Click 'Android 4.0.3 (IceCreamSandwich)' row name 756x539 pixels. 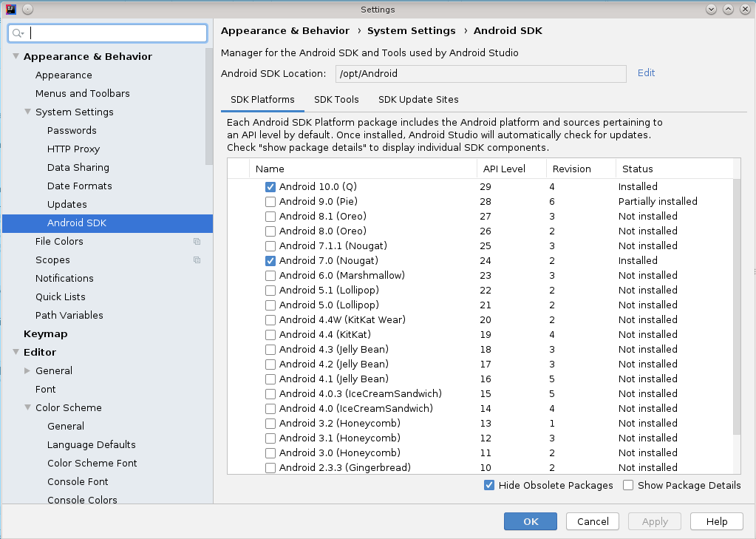pyautogui.click(x=360, y=394)
